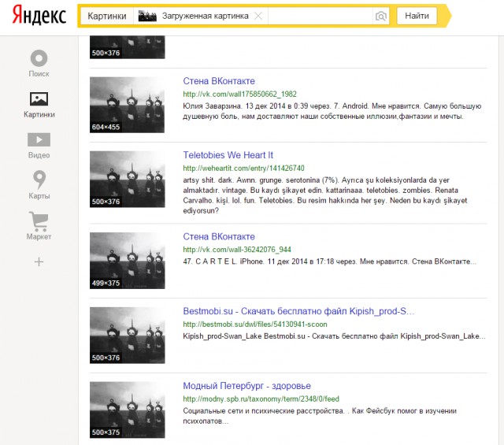This screenshot has height=445, width=504.
Task: Click the Найти search button
Action: (417, 16)
